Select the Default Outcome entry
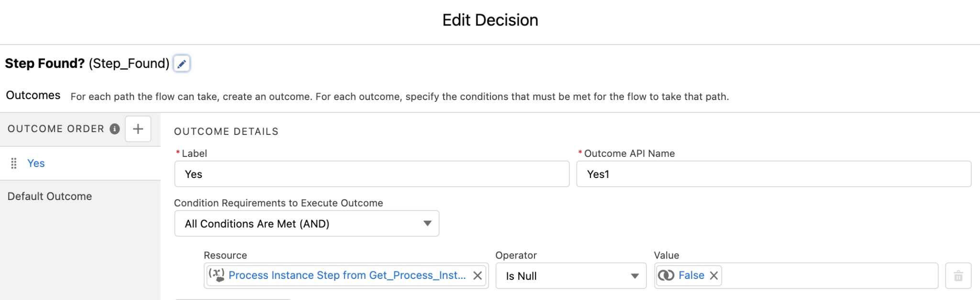 tap(49, 196)
